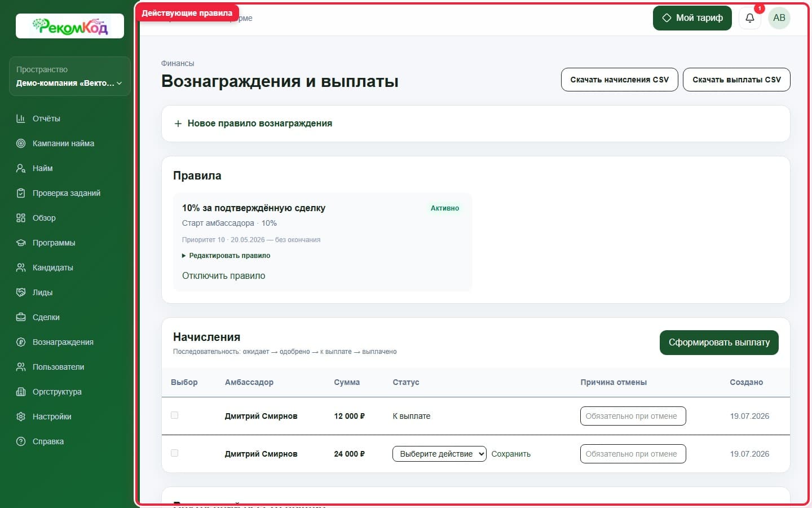The height and width of the screenshot is (508, 812).
Task: Click Сформировать выплату button
Action: 719,343
